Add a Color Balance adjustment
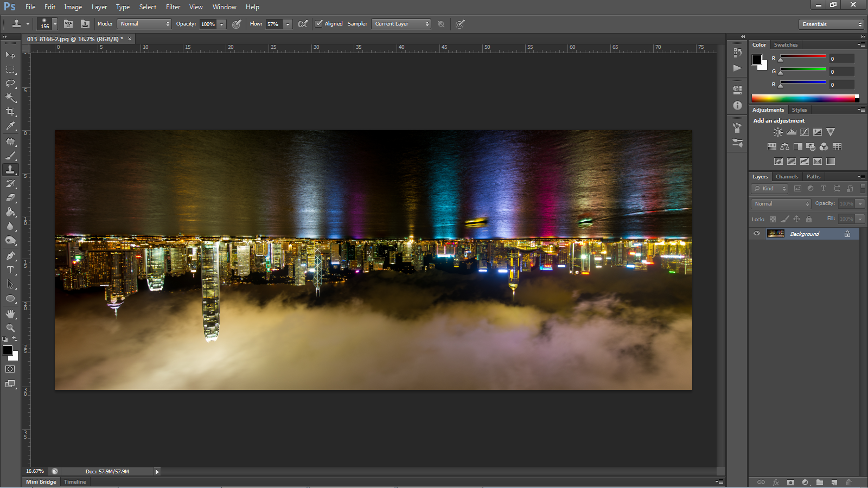 click(784, 147)
